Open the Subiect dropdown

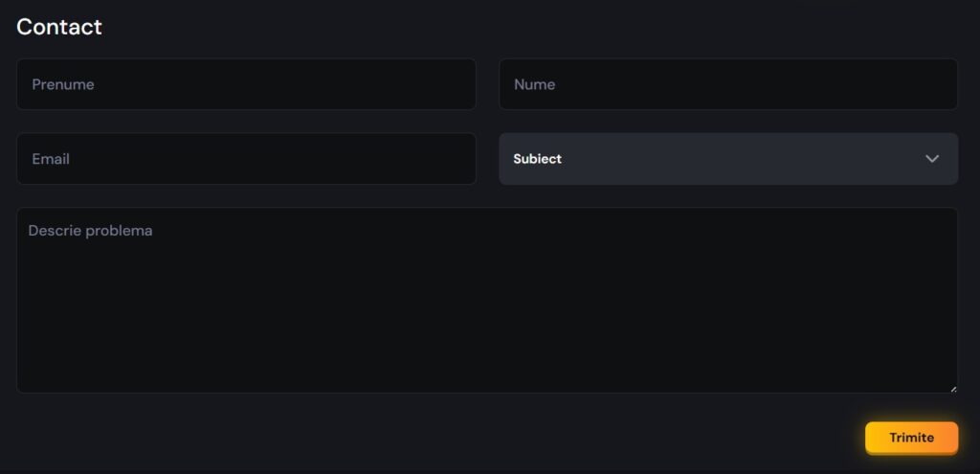(727, 159)
